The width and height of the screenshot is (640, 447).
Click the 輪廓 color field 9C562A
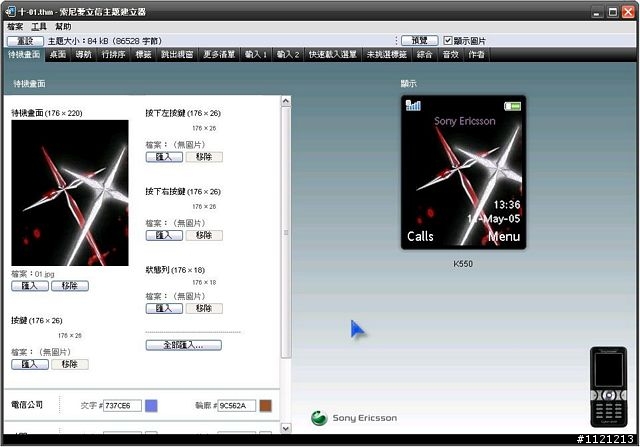(236, 406)
